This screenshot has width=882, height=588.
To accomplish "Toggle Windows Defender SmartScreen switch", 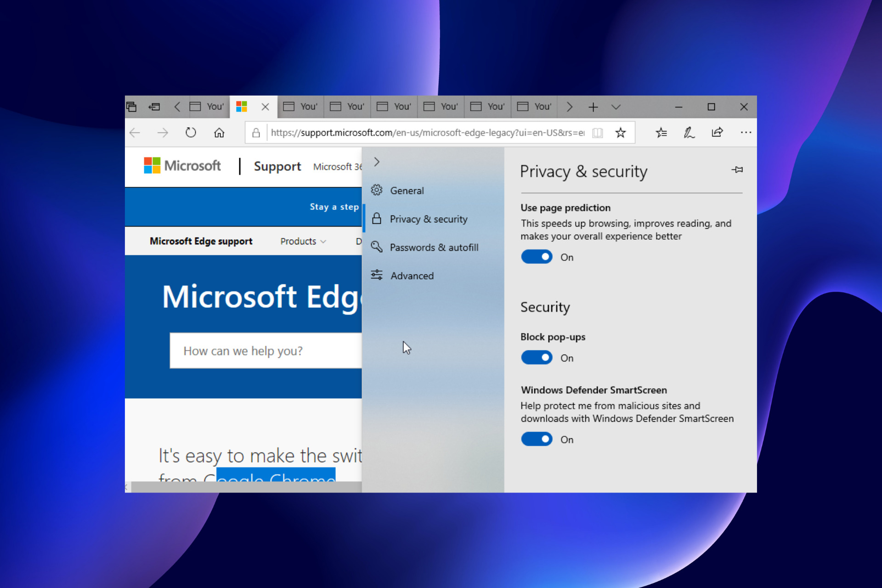I will click(x=537, y=439).
